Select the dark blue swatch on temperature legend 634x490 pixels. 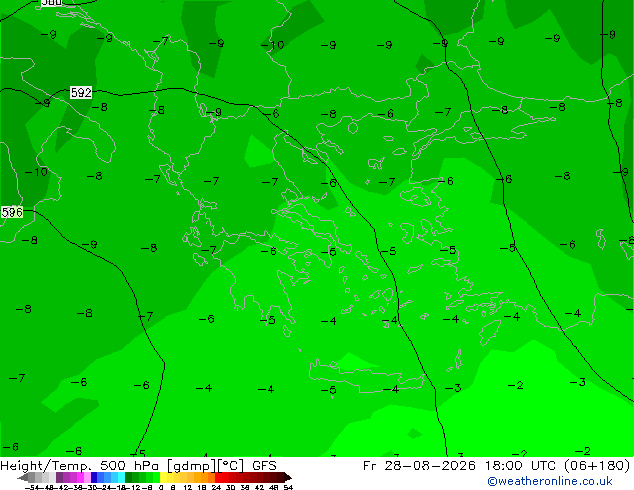tap(94, 477)
